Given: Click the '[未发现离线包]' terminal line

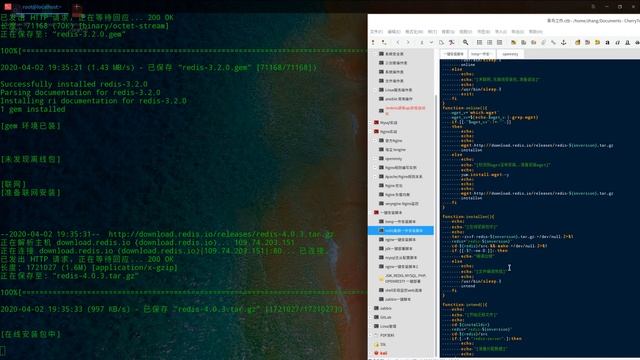Looking at the screenshot, I should point(31,159).
